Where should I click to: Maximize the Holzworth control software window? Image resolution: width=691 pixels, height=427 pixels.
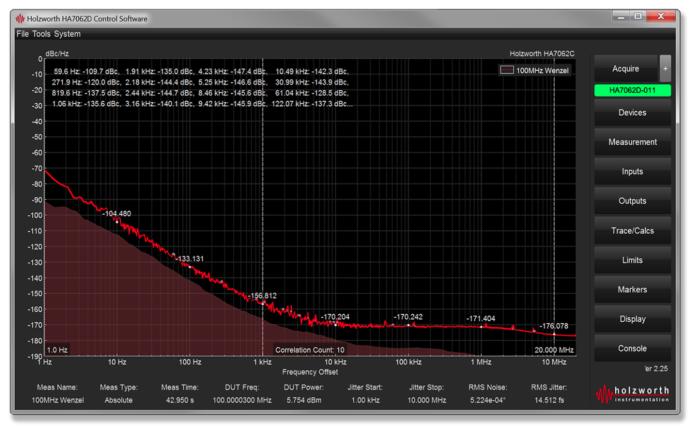638,17
